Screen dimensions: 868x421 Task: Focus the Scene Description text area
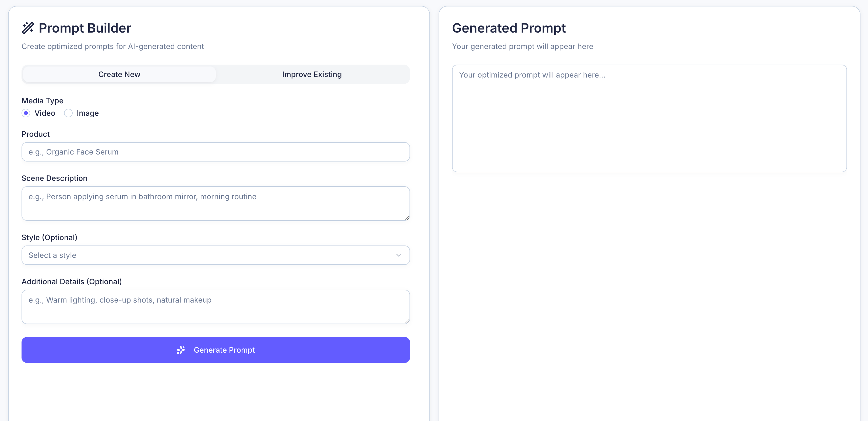216,203
